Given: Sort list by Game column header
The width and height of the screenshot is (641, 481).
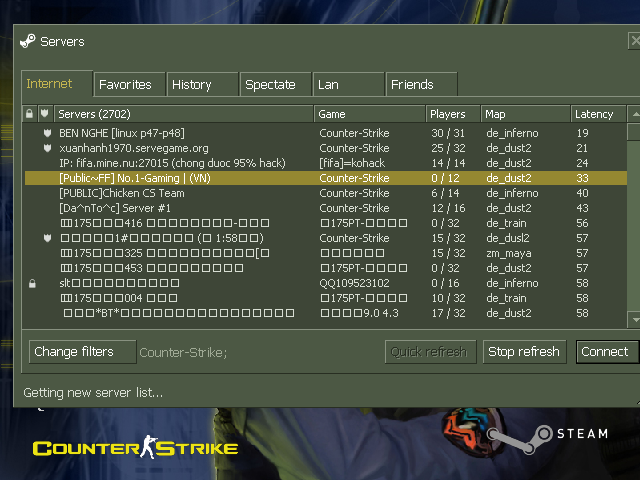Looking at the screenshot, I should [x=370, y=114].
